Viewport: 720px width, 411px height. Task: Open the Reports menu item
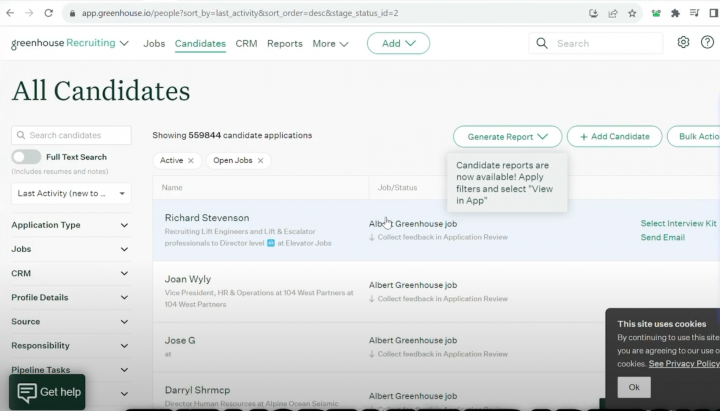point(285,44)
